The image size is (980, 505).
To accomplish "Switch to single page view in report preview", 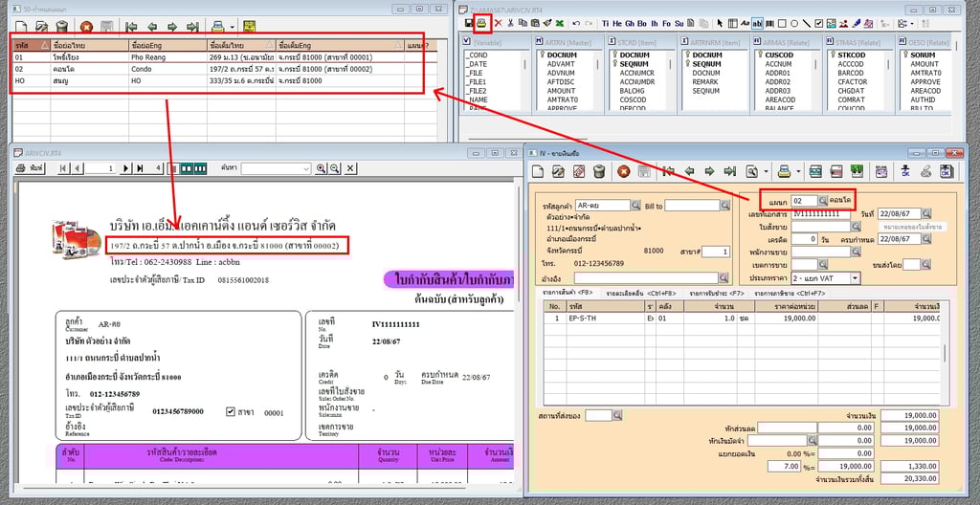I will pos(175,168).
